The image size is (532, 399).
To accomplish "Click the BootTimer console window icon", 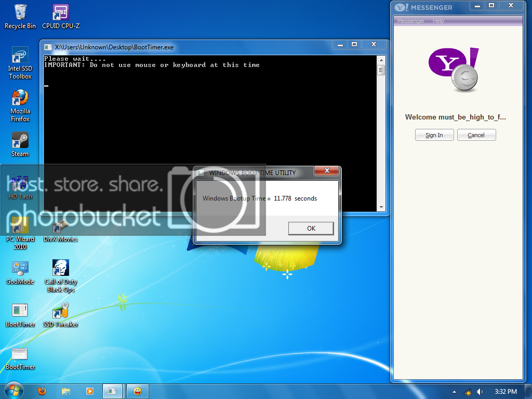I will tap(48, 47).
